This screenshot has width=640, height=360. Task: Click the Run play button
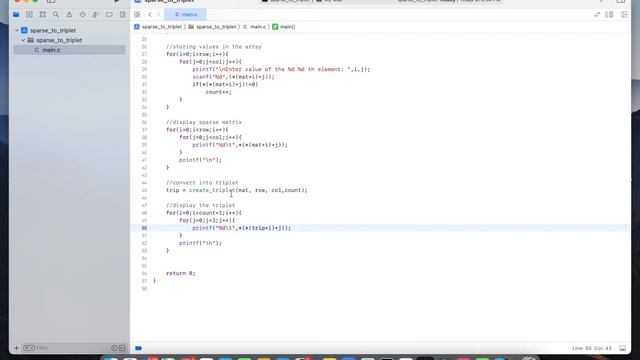tap(117, 1)
